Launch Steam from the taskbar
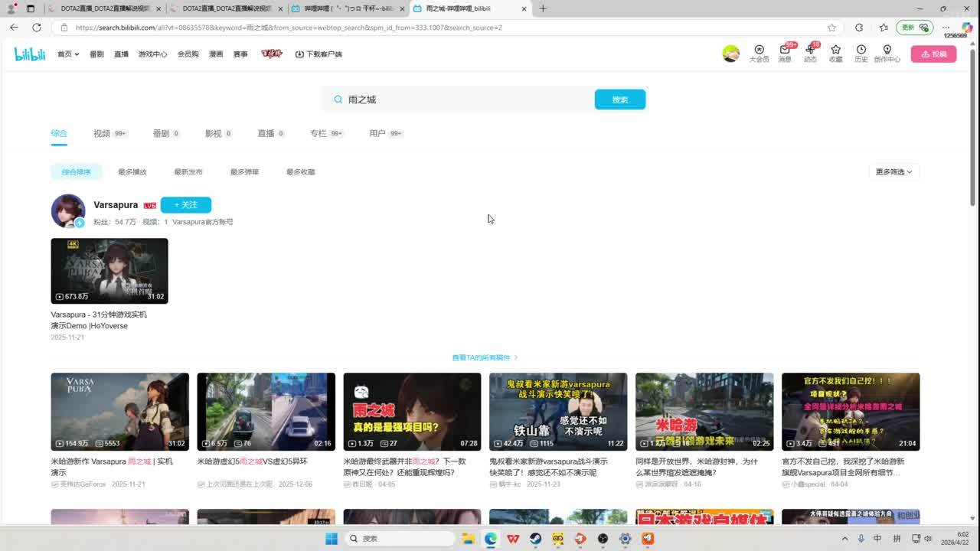The image size is (980, 551). coord(535,539)
